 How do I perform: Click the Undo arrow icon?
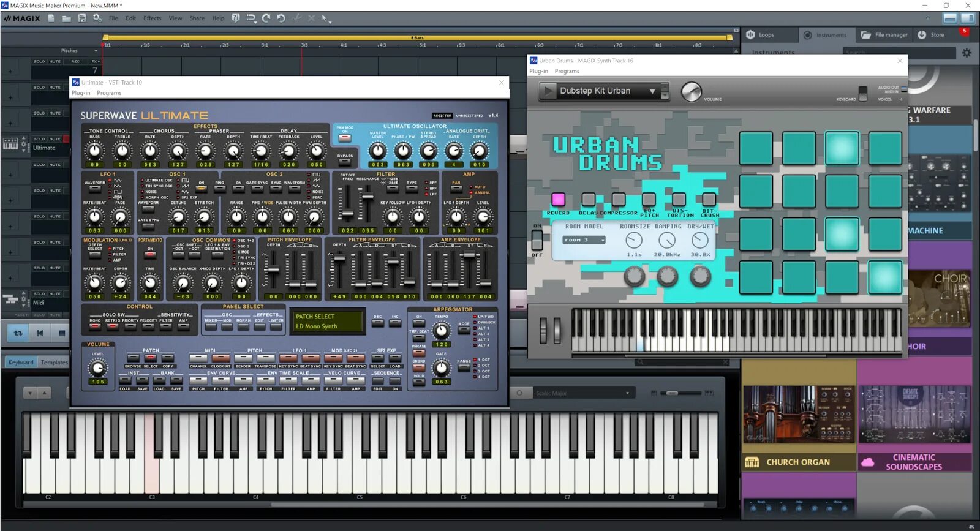(281, 18)
